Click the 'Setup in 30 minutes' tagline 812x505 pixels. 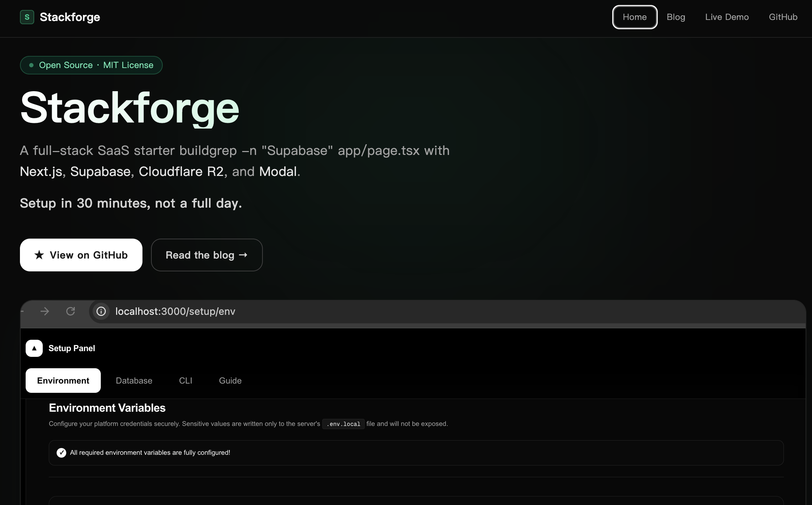[x=131, y=203]
